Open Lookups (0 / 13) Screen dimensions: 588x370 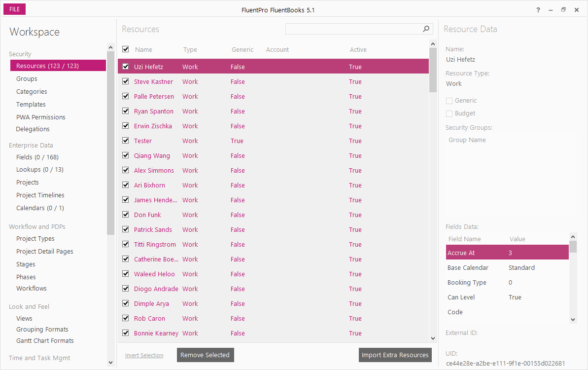[x=40, y=170]
